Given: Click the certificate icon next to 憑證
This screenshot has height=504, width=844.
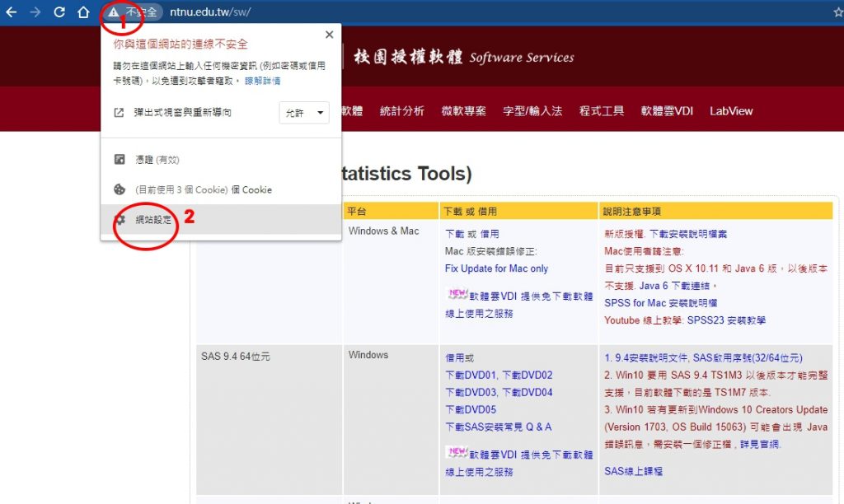Looking at the screenshot, I should 120,159.
